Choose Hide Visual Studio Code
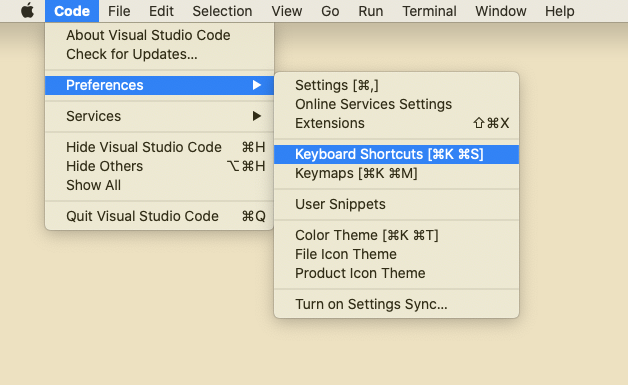 (159, 147)
